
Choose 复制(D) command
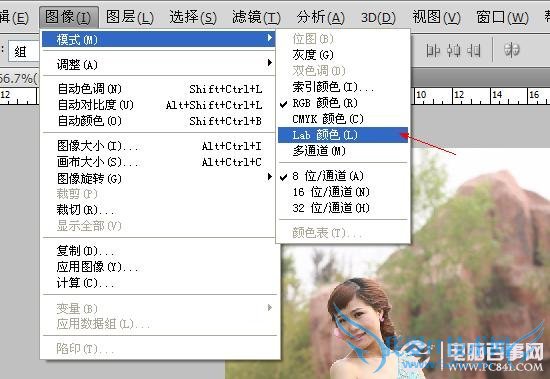pos(159,251)
